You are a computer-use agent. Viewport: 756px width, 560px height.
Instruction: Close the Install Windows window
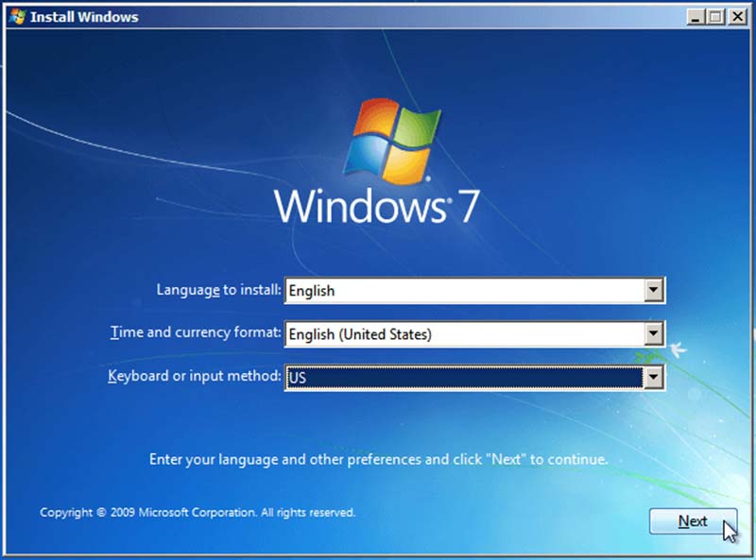738,17
